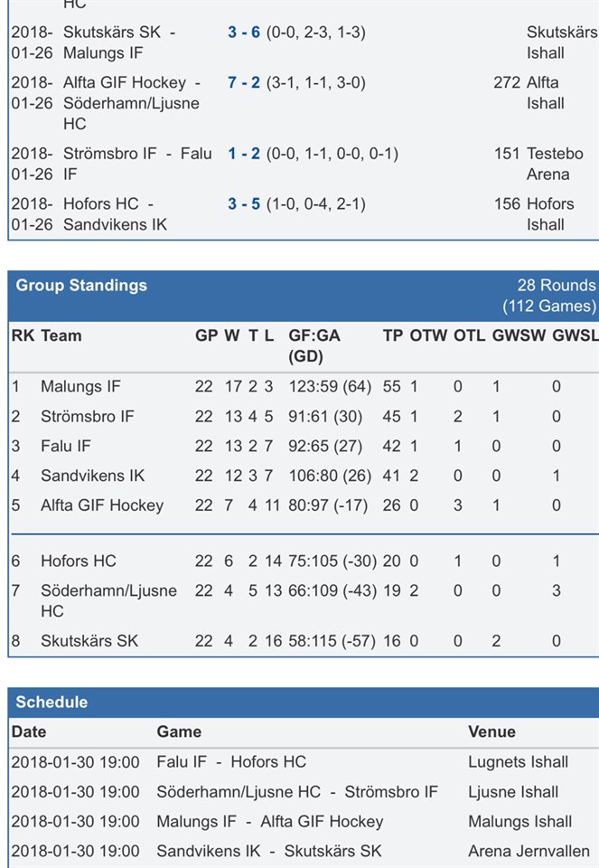The width and height of the screenshot is (599, 868).
Task: Select Strömsbro IF in the standings table
Action: pyautogui.click(x=88, y=417)
